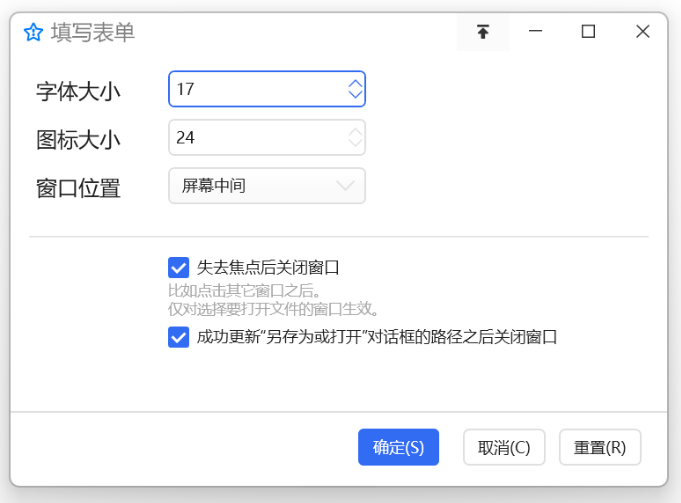
Task: Decrease font size with the down arrow
Action: [355, 94]
